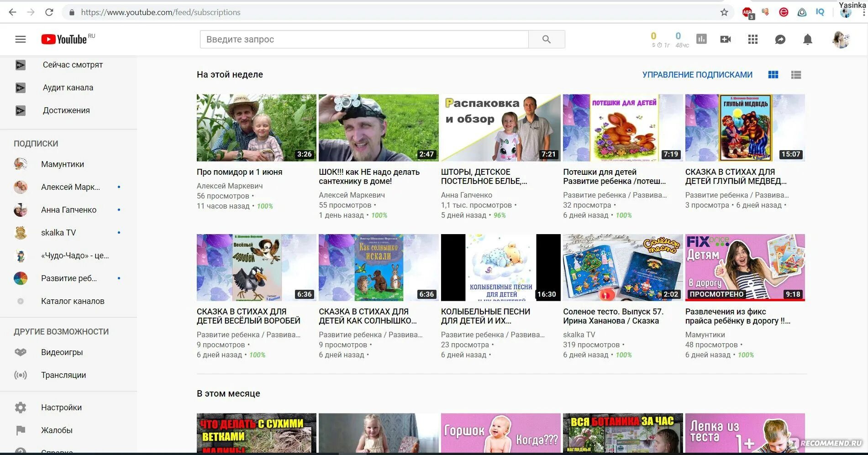This screenshot has height=455, width=868.
Task: Switch to grid view layout
Action: 773,75
